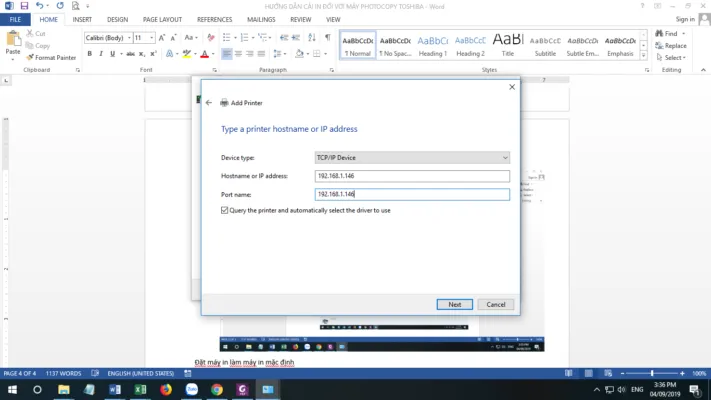Open Firefox from the Windows taskbar
Screen dimensions: 711x400
[x=166, y=389]
